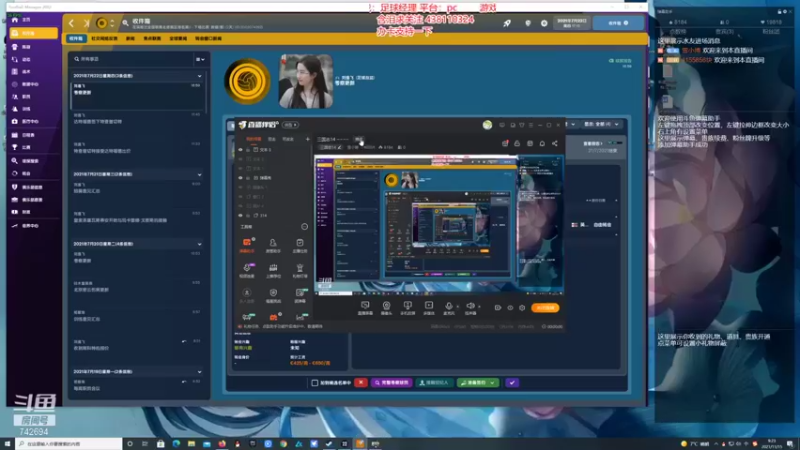This screenshot has height=450, width=800.
Task: Click the rocket icon in the top bar
Action: (x=507, y=23)
